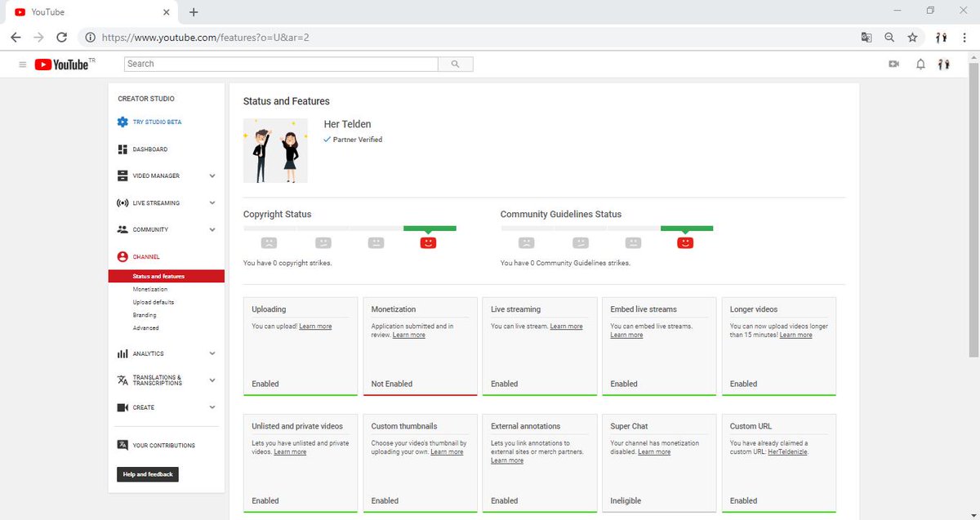Screen dimensions: 980x520
Task: Click the Try Studio Beta label
Action: (158, 122)
